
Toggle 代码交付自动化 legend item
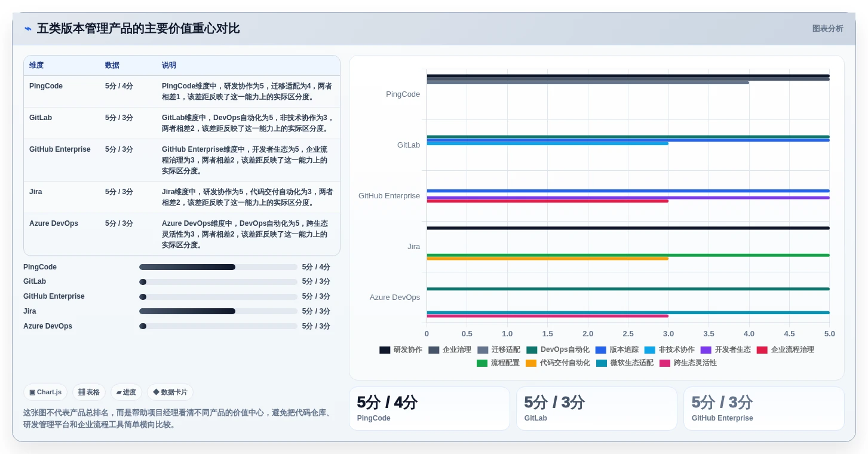pos(558,363)
